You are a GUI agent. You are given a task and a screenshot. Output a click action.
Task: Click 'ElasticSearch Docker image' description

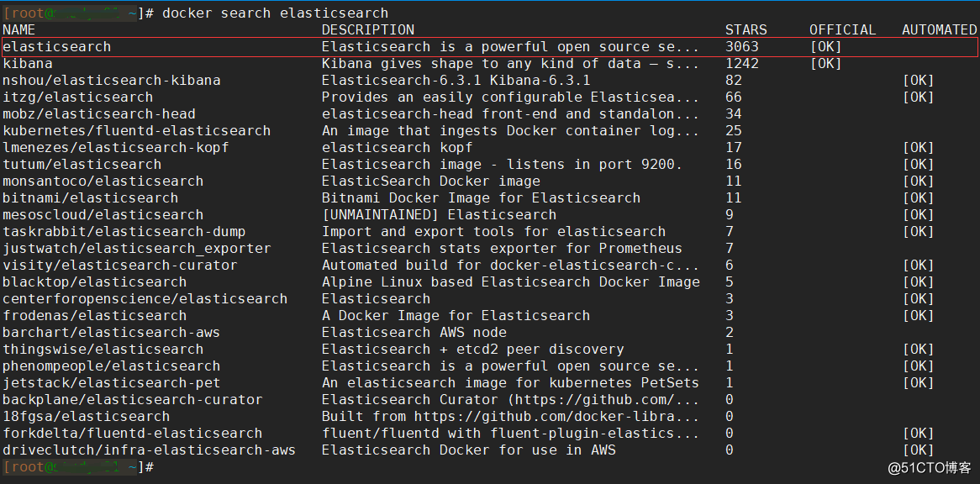pos(431,181)
